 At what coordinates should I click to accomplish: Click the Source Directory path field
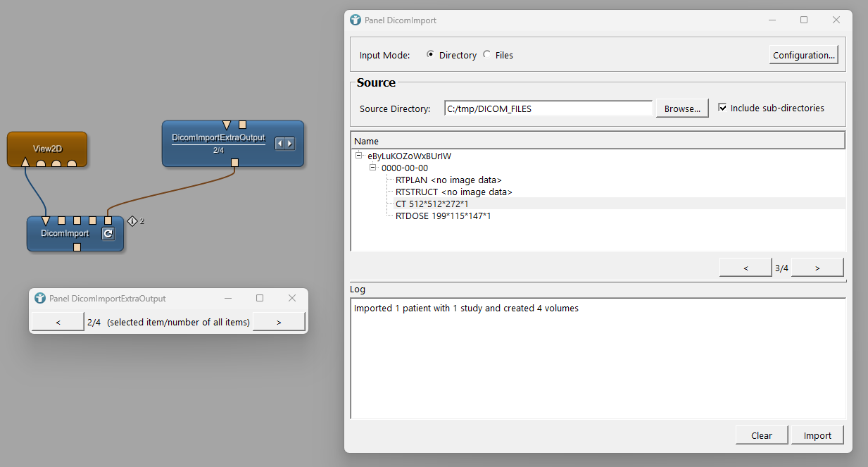[548, 108]
